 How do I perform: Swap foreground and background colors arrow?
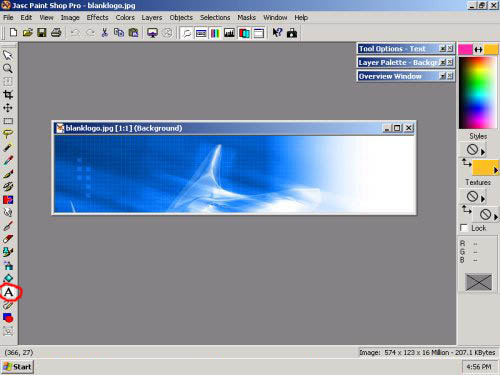pyautogui.click(x=478, y=50)
